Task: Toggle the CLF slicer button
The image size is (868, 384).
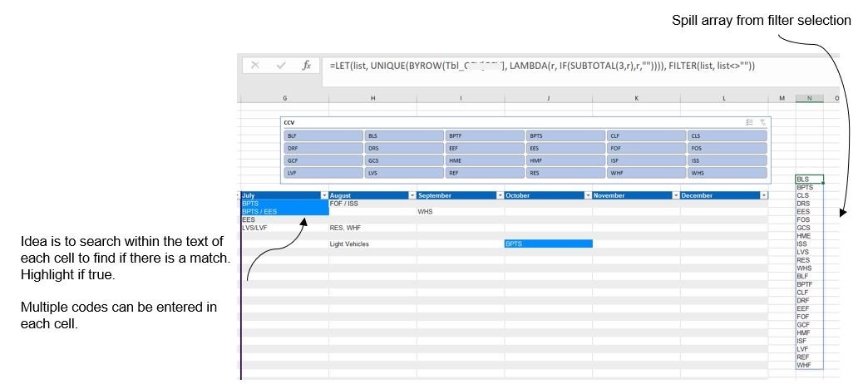Action: coord(646,135)
